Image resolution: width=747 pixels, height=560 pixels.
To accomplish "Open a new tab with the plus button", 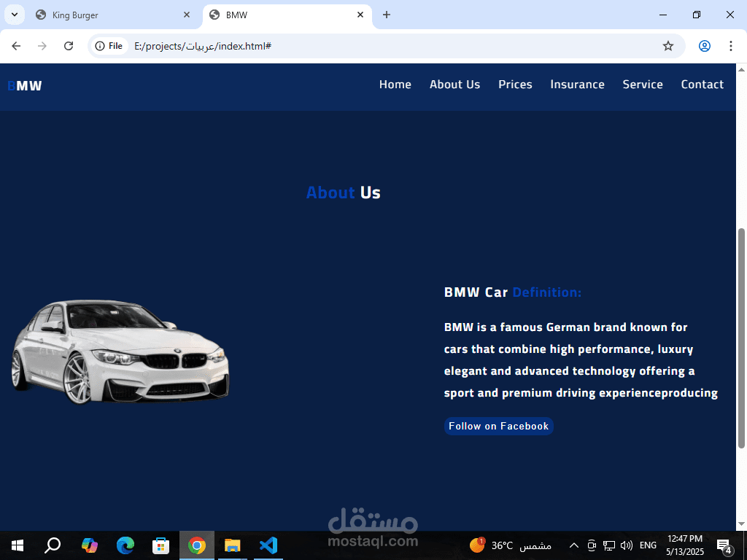I will (387, 15).
